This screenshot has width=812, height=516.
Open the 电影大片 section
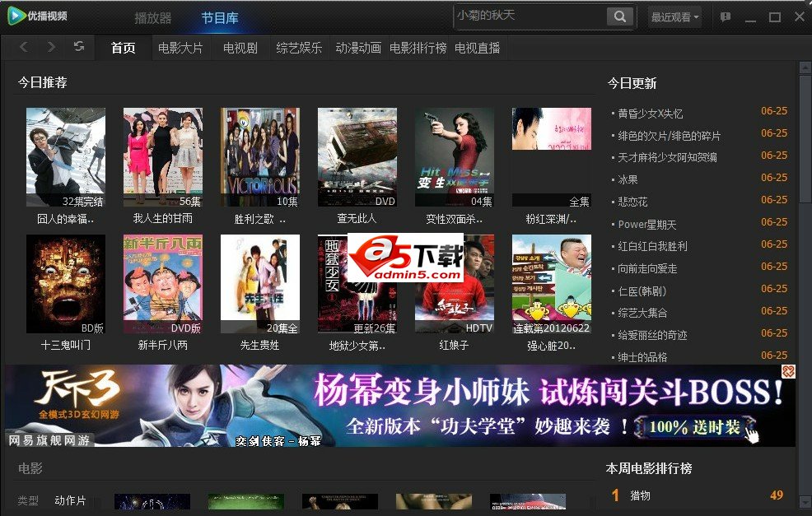pos(180,48)
